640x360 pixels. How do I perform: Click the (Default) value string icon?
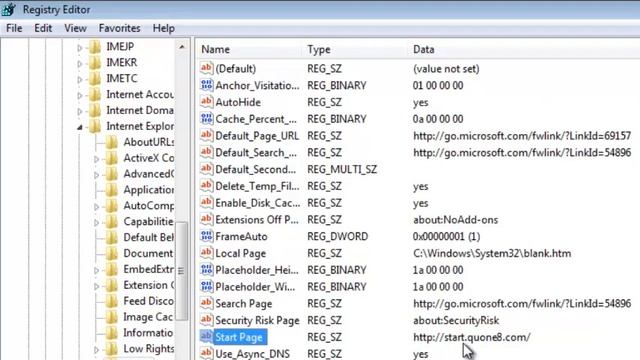[x=207, y=68]
